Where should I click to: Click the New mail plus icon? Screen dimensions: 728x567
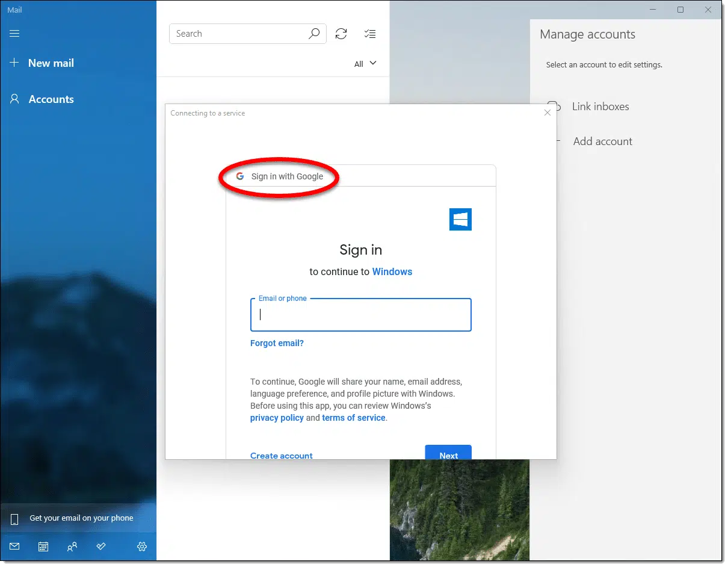point(14,63)
